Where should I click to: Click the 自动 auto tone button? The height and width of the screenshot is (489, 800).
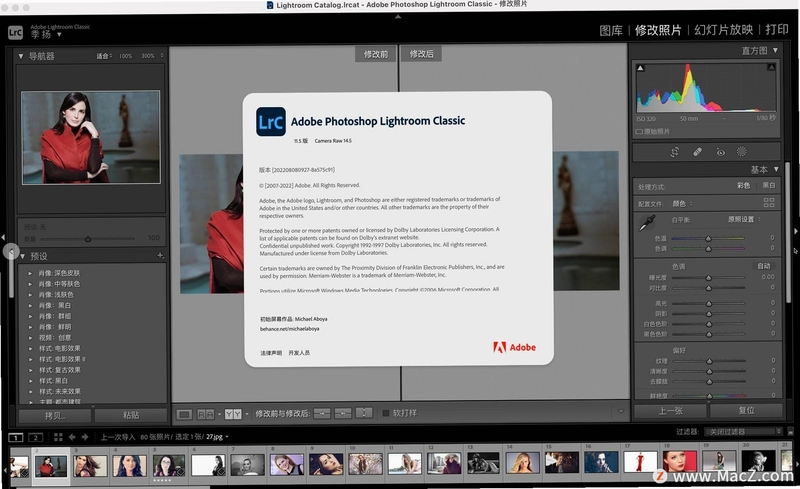pyautogui.click(x=764, y=266)
